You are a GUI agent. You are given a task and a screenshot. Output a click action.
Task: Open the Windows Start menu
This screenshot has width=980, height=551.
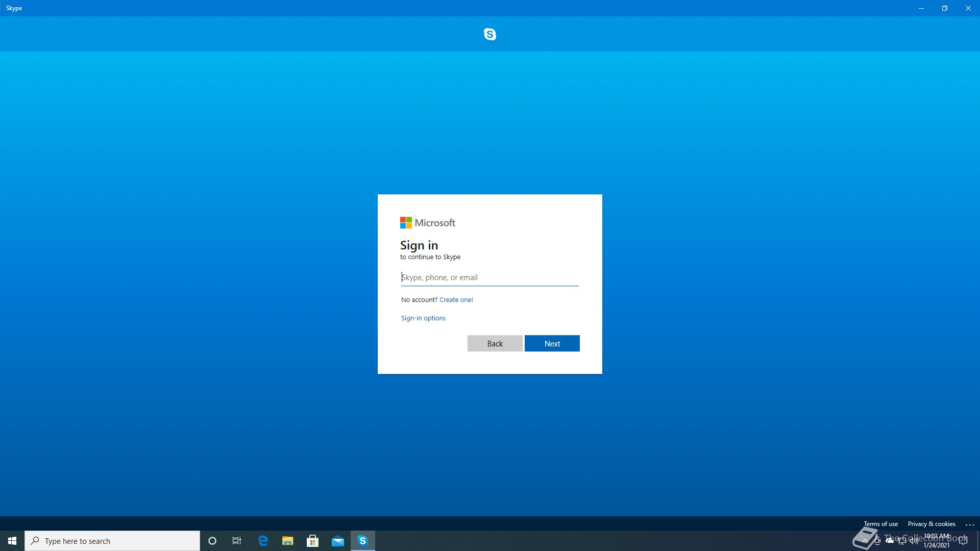(x=12, y=541)
